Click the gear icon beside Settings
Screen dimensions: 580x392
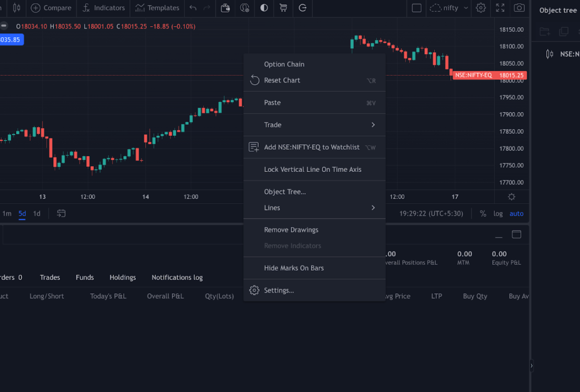point(254,290)
